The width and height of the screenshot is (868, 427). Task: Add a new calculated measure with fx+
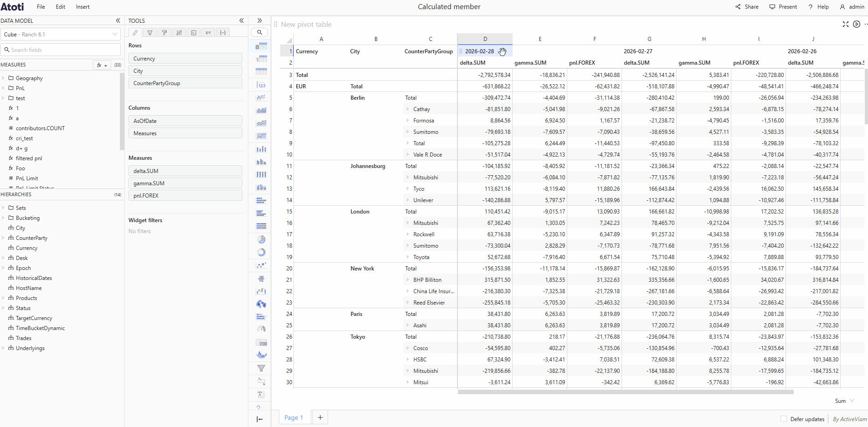click(102, 65)
